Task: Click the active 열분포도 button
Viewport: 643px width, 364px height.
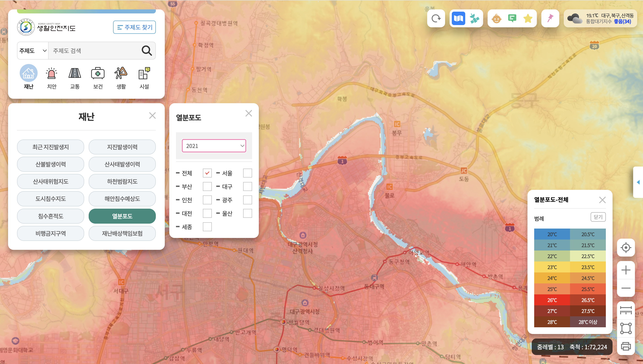Action: tap(122, 216)
